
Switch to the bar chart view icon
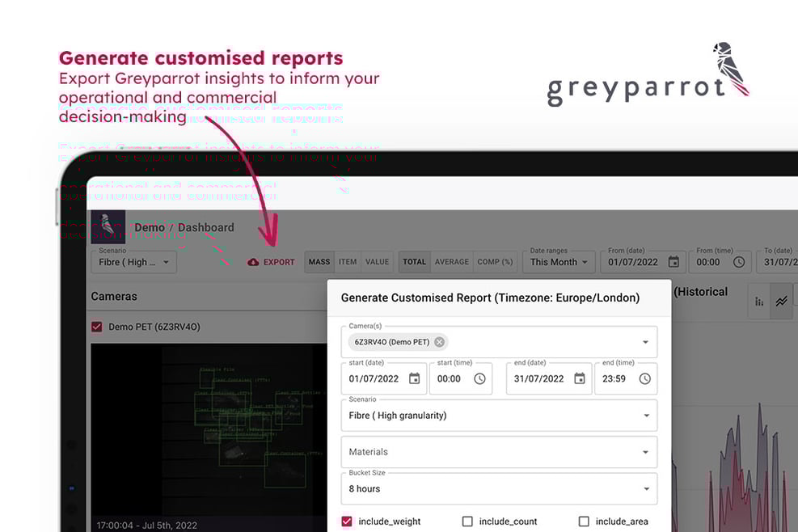[759, 302]
